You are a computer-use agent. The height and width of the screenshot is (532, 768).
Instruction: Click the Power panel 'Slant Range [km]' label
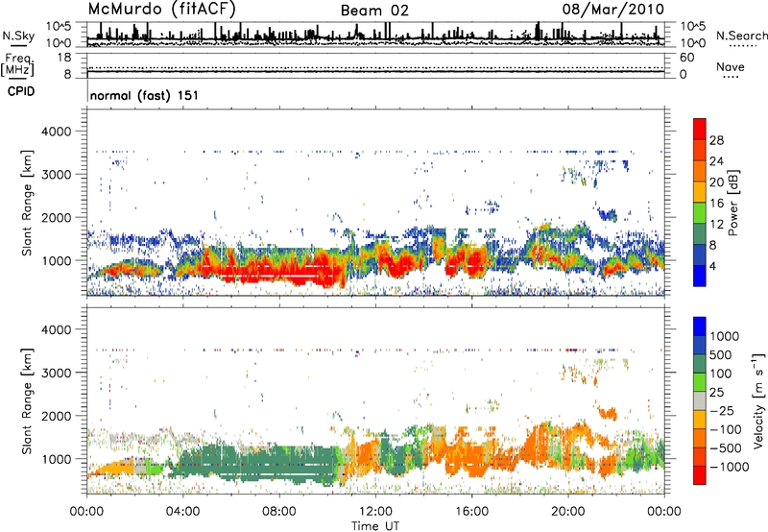coord(27,203)
